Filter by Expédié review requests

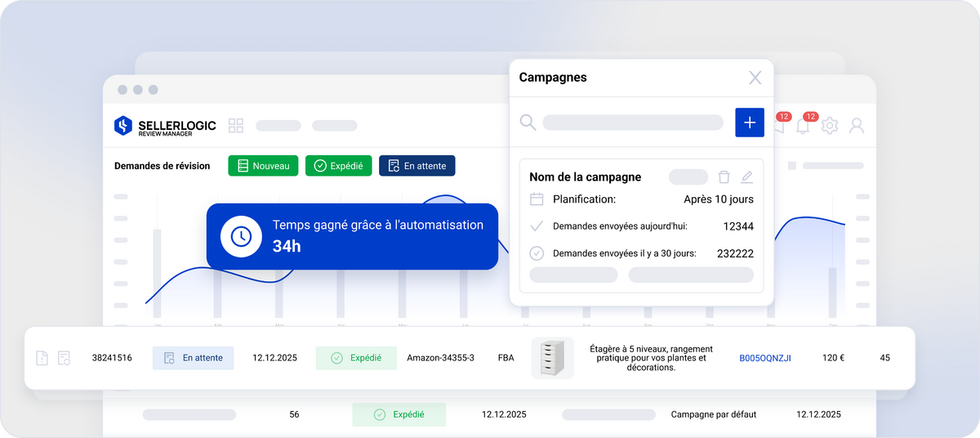pos(339,166)
